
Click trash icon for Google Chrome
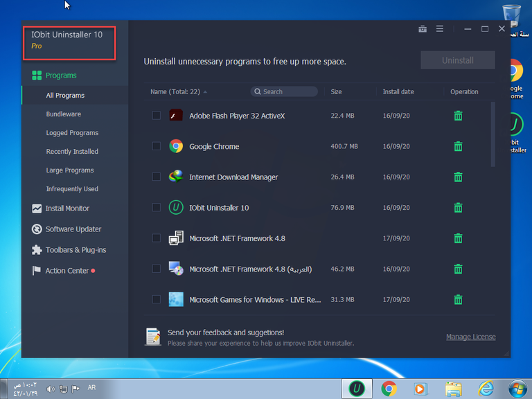pos(458,146)
